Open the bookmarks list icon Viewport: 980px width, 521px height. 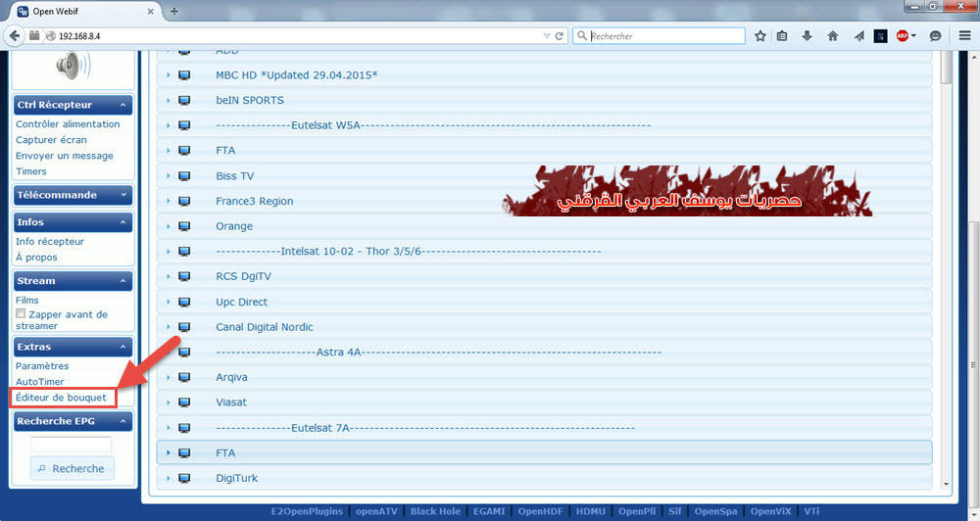[782, 36]
